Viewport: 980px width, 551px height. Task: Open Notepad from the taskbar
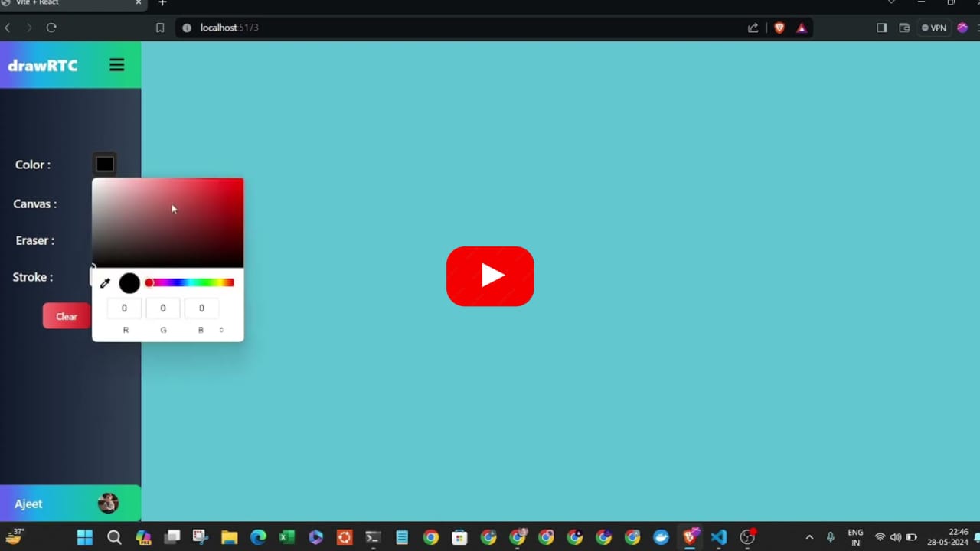click(402, 537)
